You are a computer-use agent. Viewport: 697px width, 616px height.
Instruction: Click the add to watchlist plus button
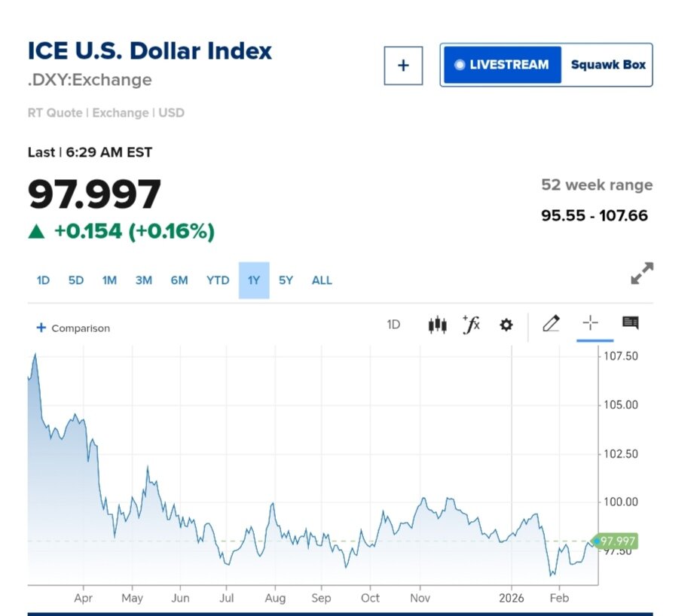pos(403,66)
